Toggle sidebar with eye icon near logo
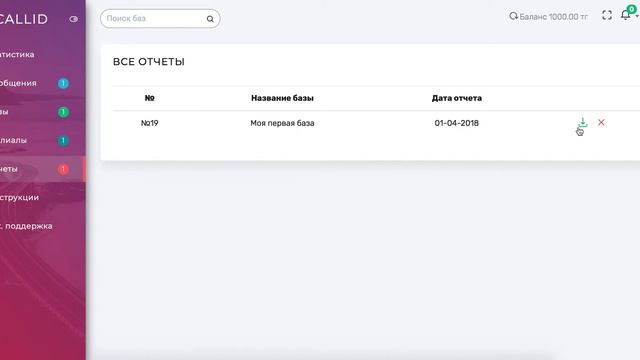The height and width of the screenshot is (360, 640). pos(73,19)
